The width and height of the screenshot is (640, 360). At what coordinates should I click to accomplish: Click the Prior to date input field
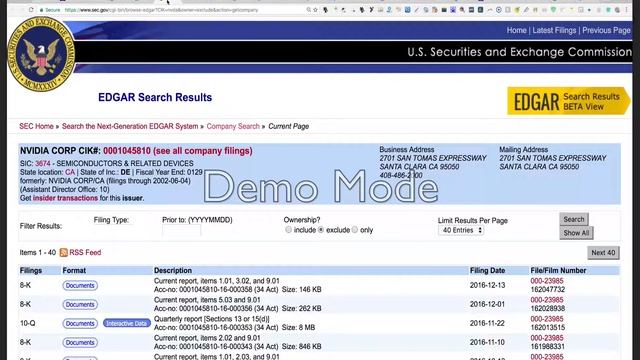coord(181,230)
